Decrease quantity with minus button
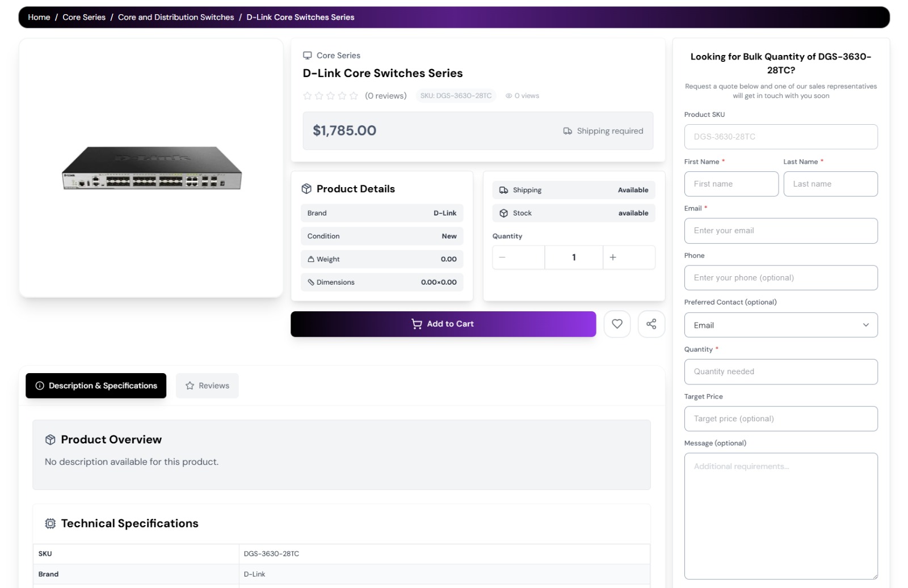Viewport: 908px width, 588px height. (x=502, y=257)
